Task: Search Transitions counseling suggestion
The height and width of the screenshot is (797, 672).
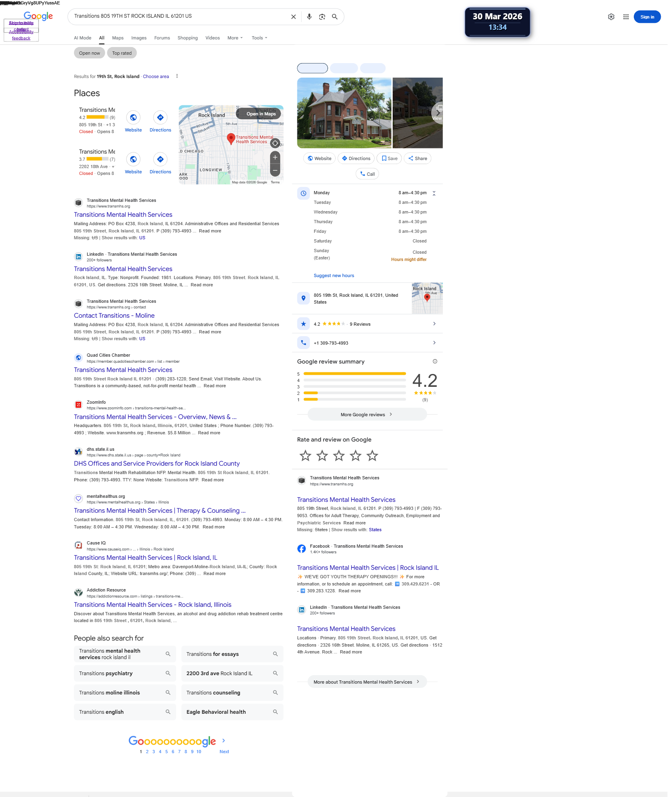Action: (x=232, y=692)
